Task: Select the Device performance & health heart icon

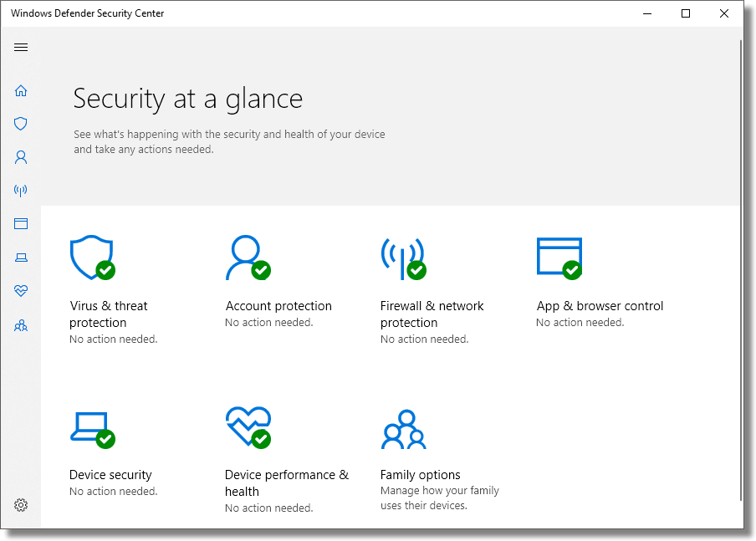Action: (20, 290)
